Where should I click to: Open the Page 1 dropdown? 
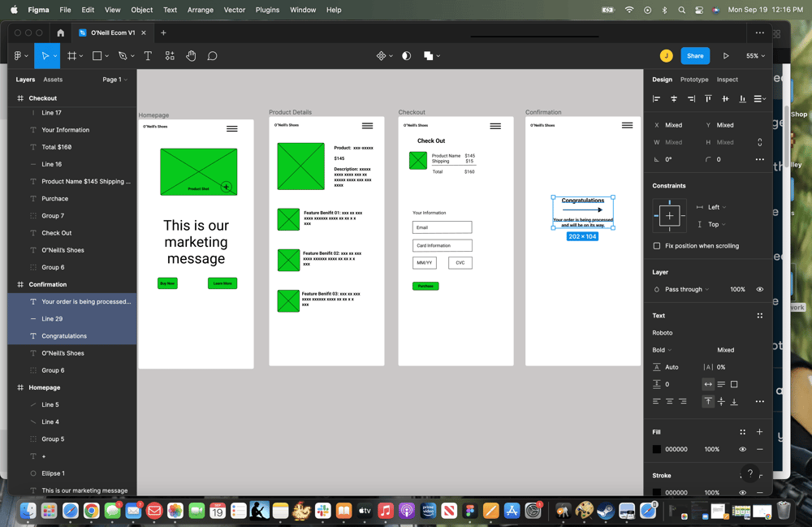114,79
